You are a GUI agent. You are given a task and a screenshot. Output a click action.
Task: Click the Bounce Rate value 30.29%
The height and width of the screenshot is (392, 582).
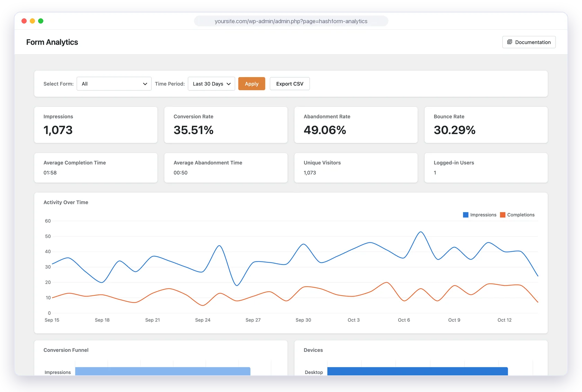(x=455, y=130)
